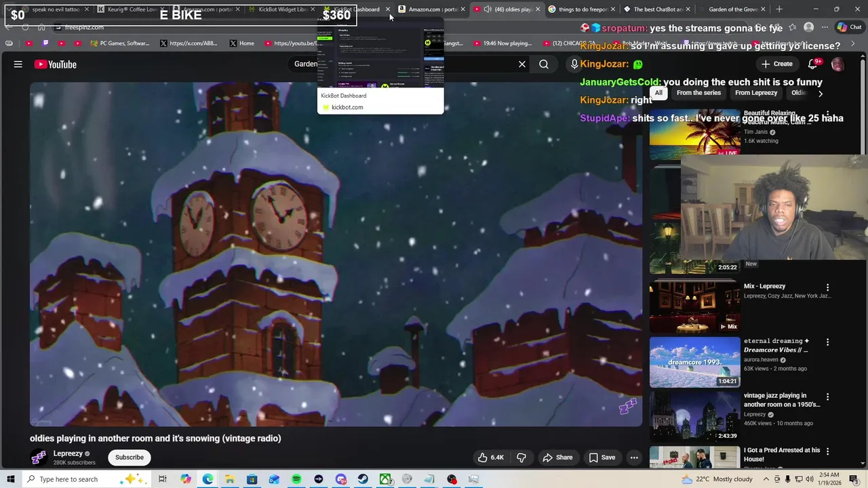Open the browser Chat sidebar button

(849, 27)
